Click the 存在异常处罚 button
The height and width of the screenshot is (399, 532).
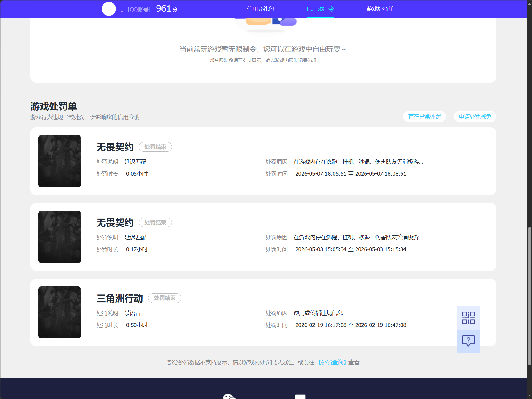point(425,117)
